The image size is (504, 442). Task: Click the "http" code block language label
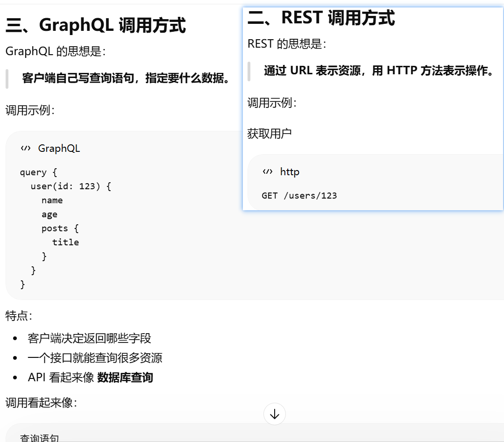coord(290,171)
